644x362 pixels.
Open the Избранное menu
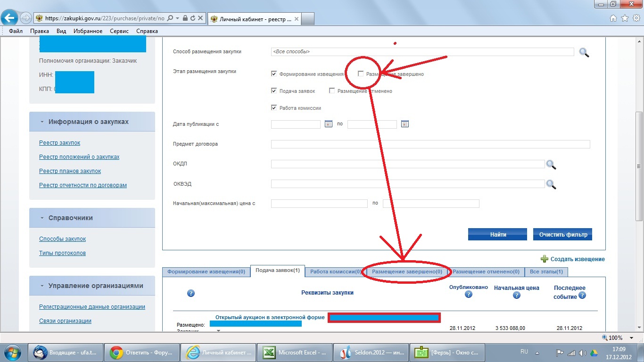tap(88, 31)
